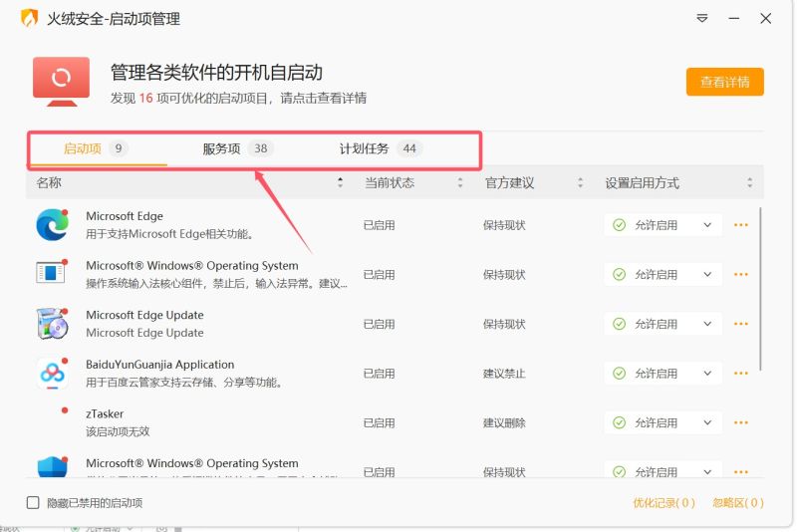The image size is (797, 532).
Task: Close the 启动项管理 window
Action: pos(765,19)
